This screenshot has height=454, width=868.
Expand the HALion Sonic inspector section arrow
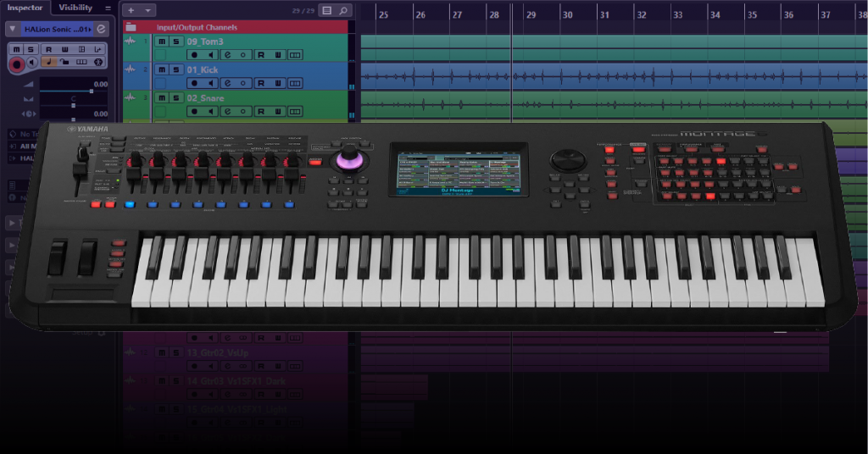point(12,29)
